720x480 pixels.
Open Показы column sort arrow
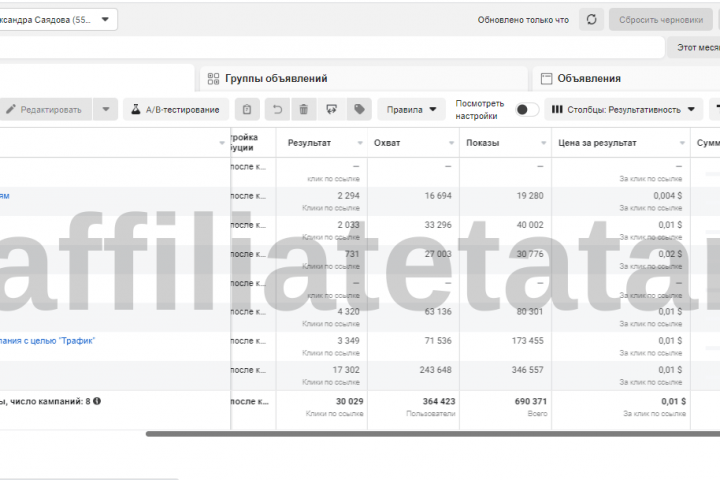(544, 143)
